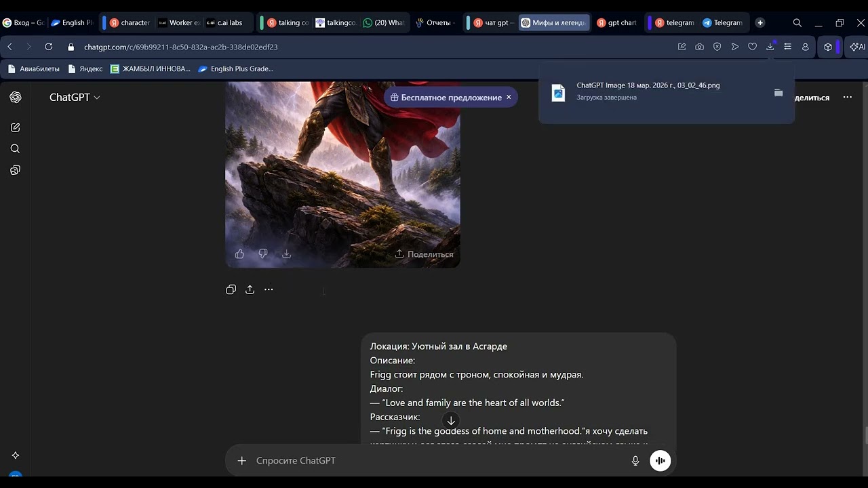Open the ЖАМБЫЛ ИННОВА... bookmark
868x488 pixels.
pos(150,68)
